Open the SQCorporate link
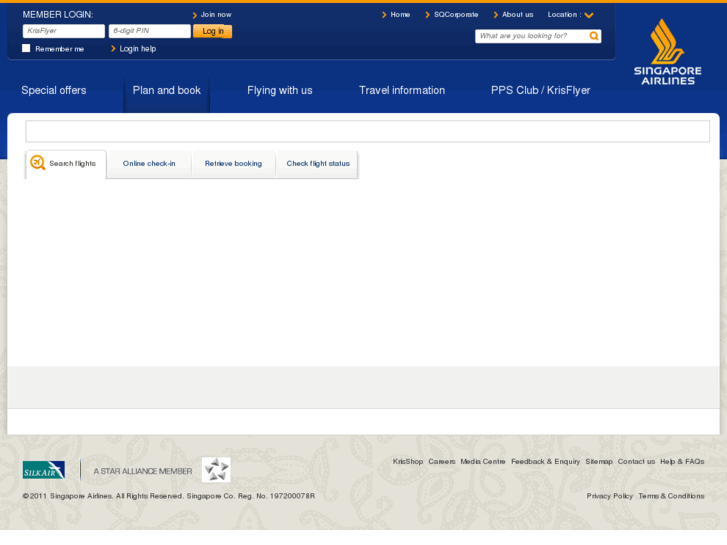Image resolution: width=727 pixels, height=545 pixels. point(456,15)
